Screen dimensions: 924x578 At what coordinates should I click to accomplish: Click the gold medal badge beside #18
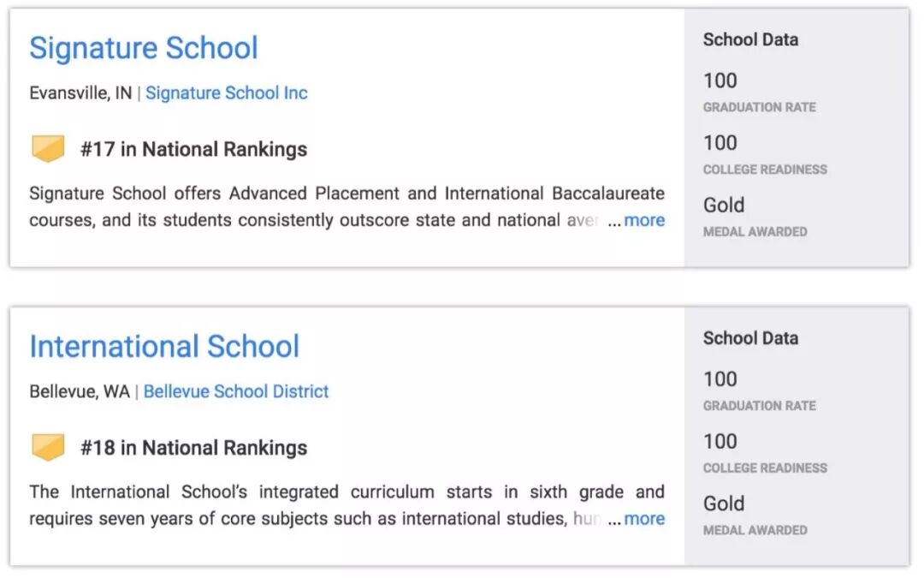pyautogui.click(x=48, y=447)
